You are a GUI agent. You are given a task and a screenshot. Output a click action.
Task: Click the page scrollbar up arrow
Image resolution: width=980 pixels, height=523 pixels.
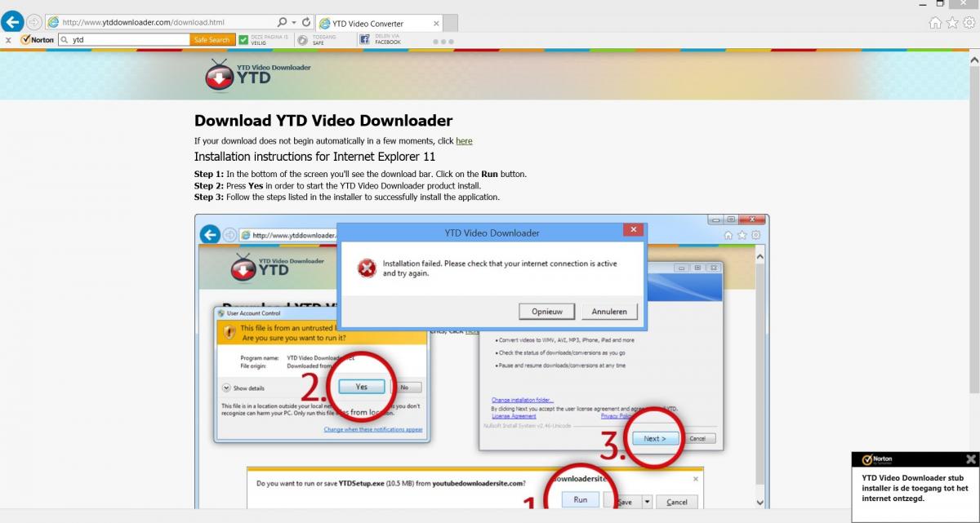[973, 60]
